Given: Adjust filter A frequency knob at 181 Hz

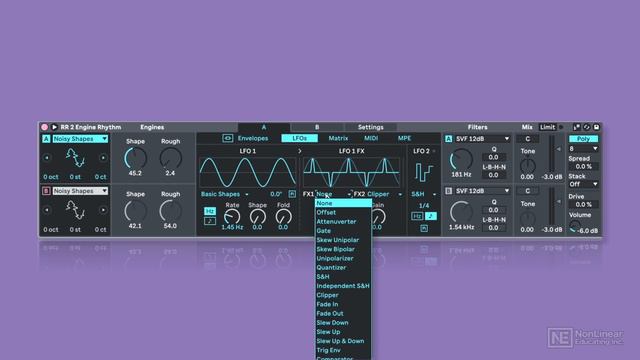Looking at the screenshot, I should tap(461, 160).
